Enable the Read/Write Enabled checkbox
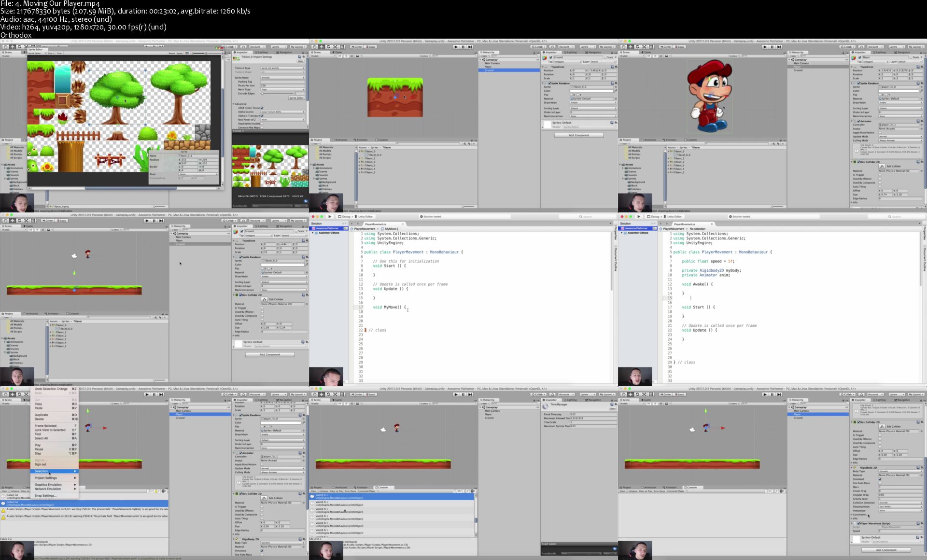 [262, 124]
